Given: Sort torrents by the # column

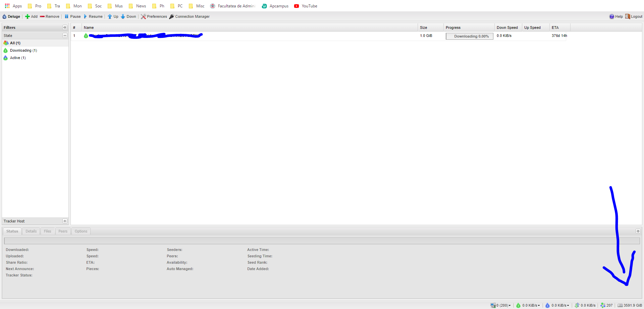Looking at the screenshot, I should [x=76, y=28].
